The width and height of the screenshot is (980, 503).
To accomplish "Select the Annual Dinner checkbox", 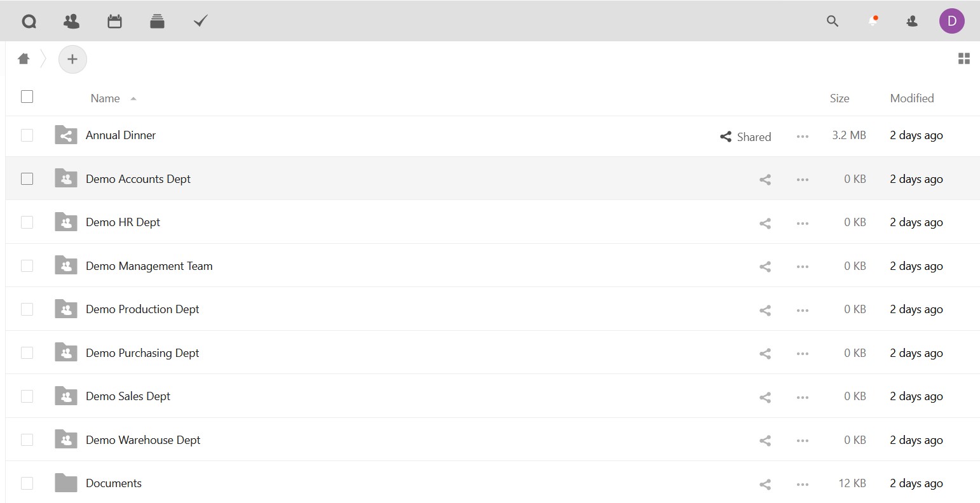I will pos(27,135).
